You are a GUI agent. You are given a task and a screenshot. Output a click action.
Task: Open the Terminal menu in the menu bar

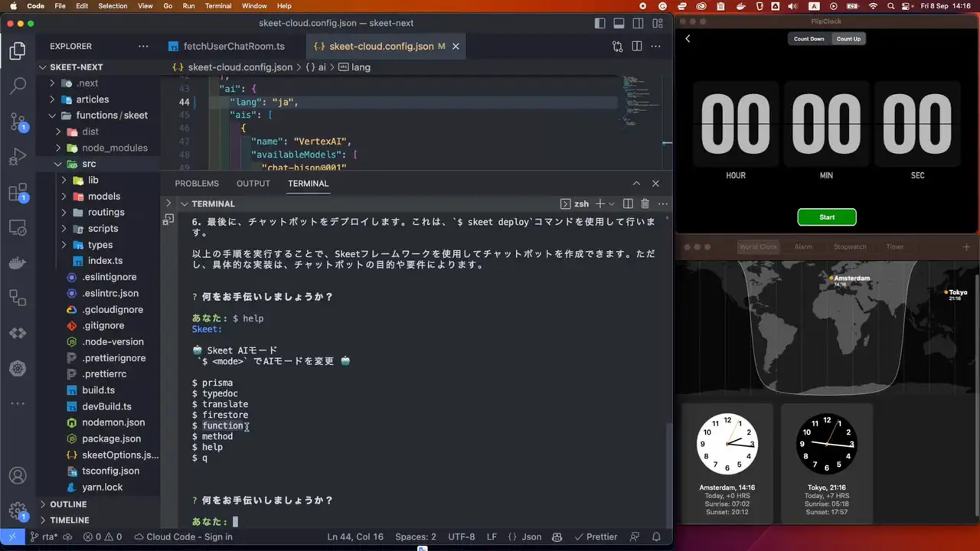pos(217,6)
